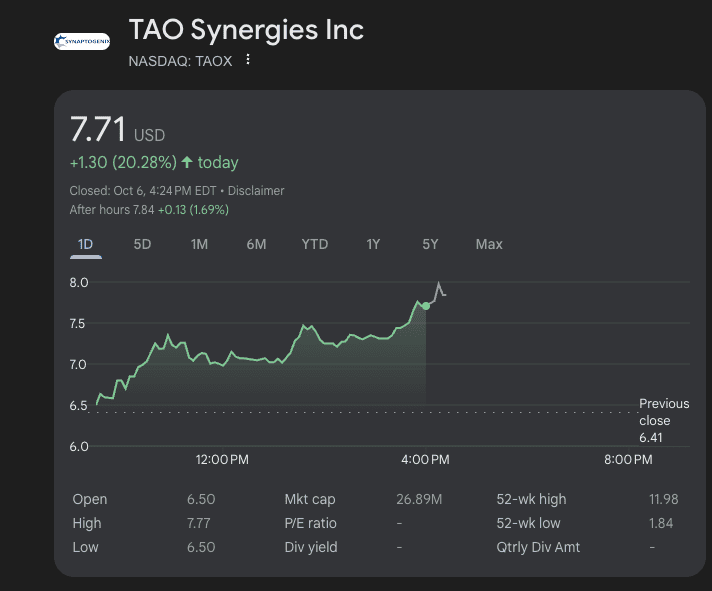Click the green up arrow beside today
The width and height of the screenshot is (712, 591).
click(187, 162)
